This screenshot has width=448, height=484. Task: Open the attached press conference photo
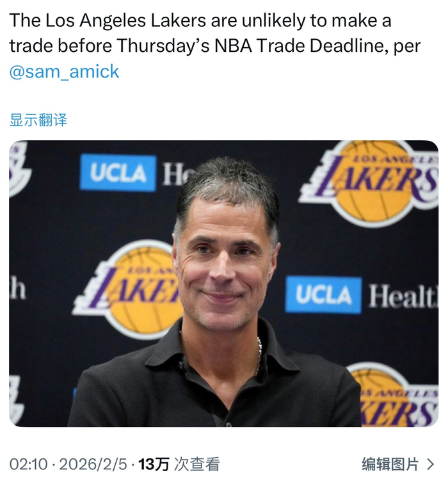click(224, 284)
